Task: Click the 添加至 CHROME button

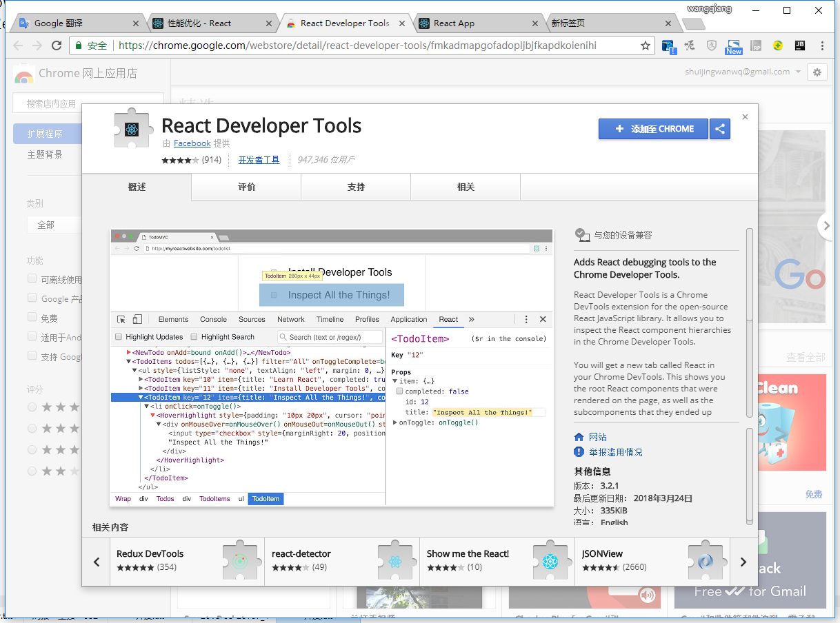Action: (x=653, y=129)
